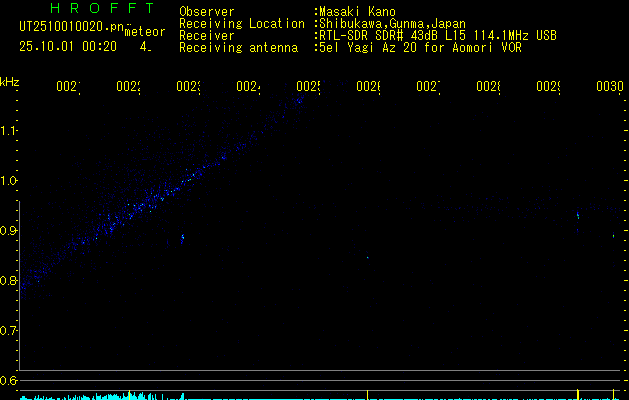
Task: Click the kHz axis unit label
Action: [10, 82]
